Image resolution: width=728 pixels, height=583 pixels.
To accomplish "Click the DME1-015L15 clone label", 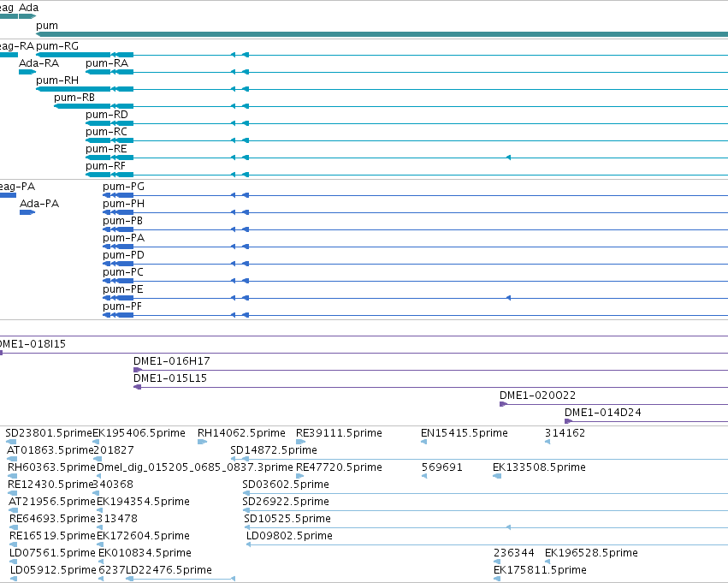I will click(x=170, y=378).
